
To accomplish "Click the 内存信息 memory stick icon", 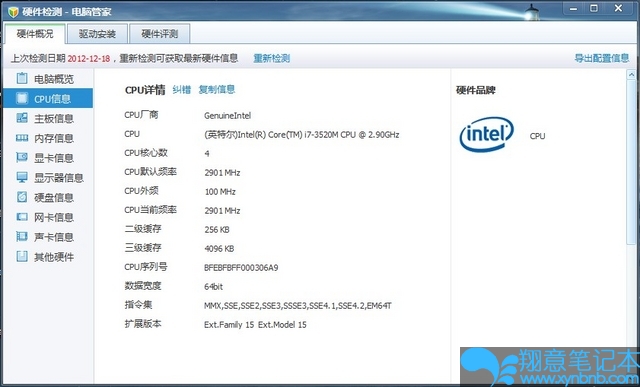I will pyautogui.click(x=22, y=138).
